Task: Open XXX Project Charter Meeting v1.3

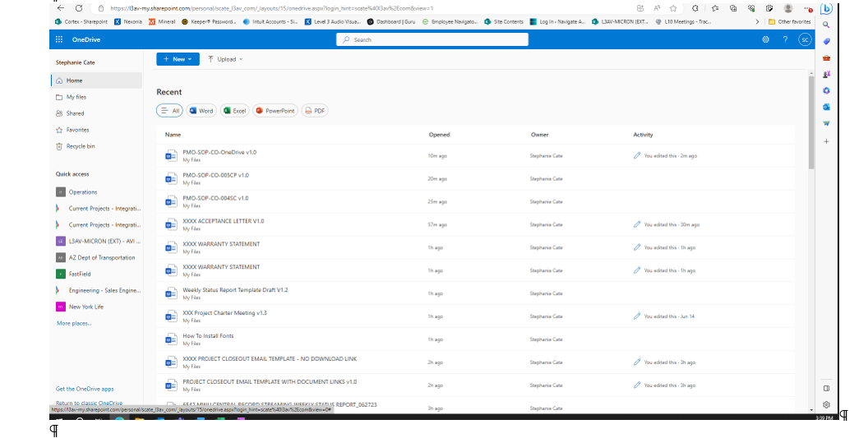Action: click(224, 313)
